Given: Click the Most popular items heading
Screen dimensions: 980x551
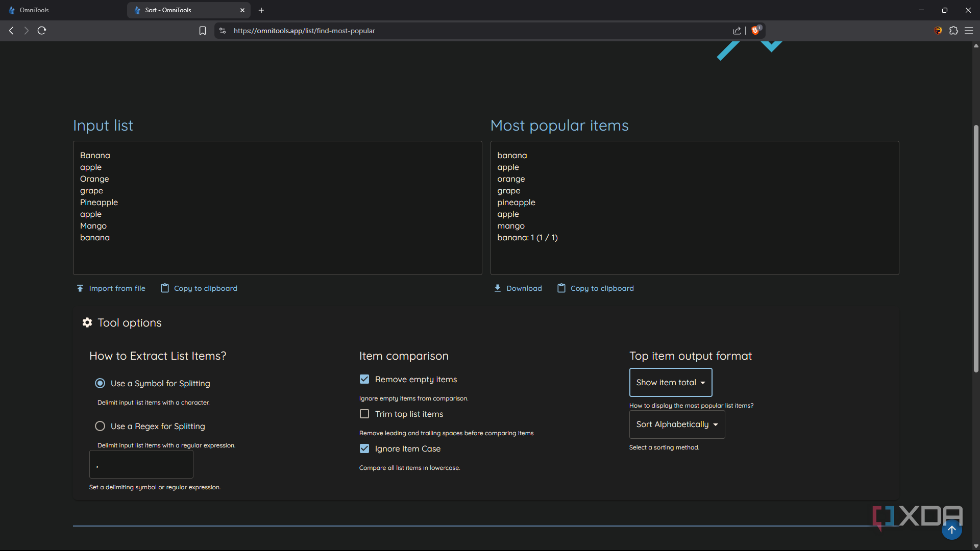Looking at the screenshot, I should (559, 126).
